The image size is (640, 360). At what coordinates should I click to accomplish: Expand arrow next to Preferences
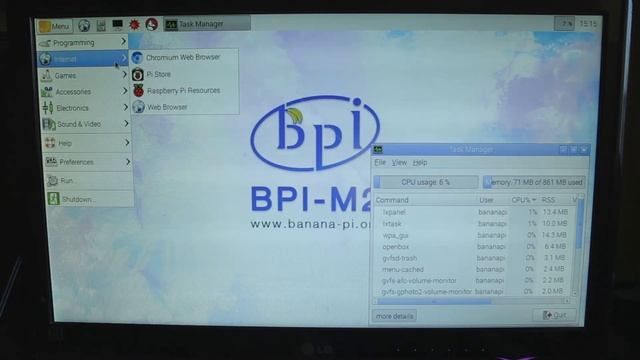128,162
